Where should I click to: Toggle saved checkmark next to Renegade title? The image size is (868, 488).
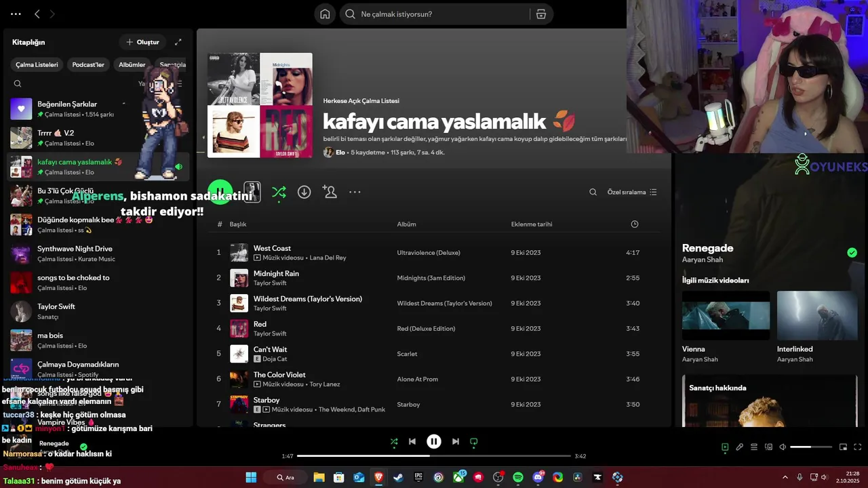click(x=852, y=253)
